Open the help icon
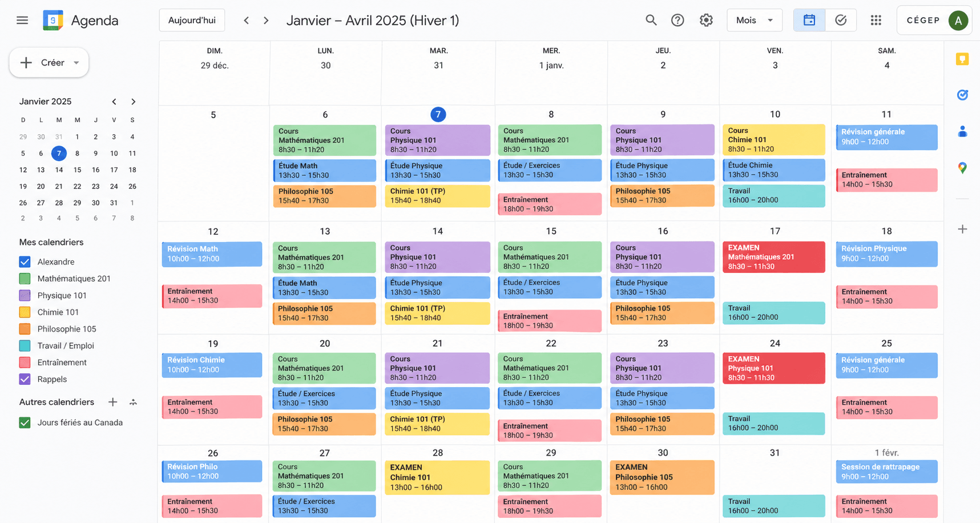Image resolution: width=980 pixels, height=523 pixels. 677,19
